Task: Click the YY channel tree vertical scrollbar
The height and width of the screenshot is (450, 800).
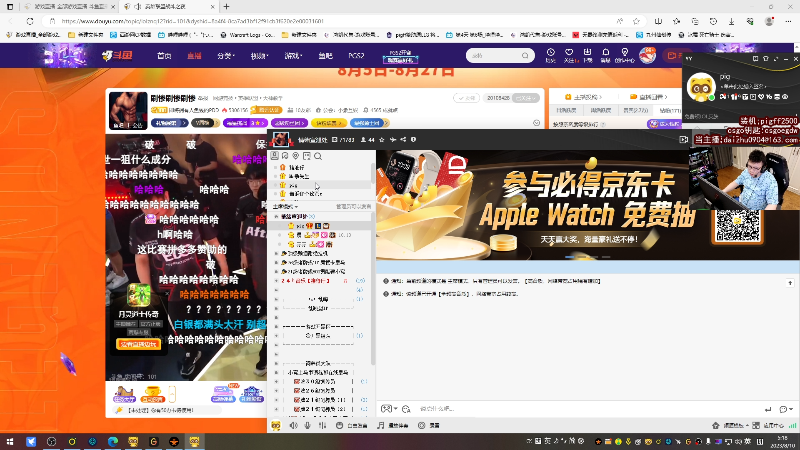Action: pos(373,288)
